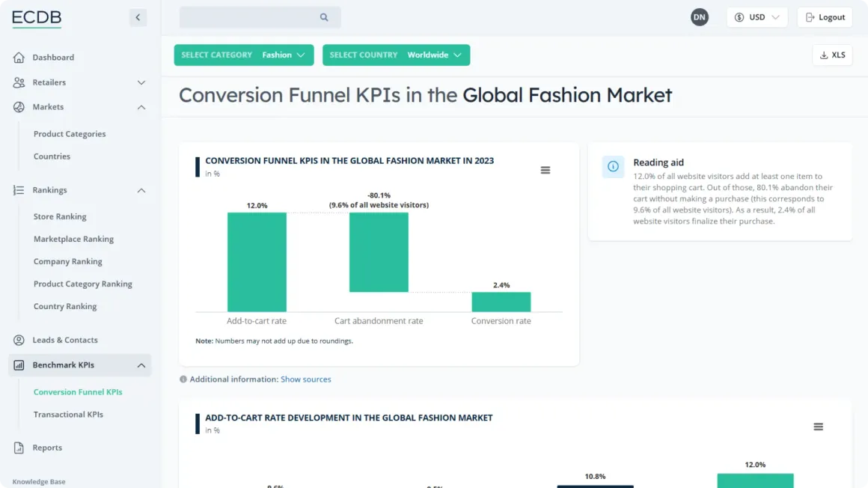
Task: Open the add-to-cart development chart menu
Action: [818, 427]
